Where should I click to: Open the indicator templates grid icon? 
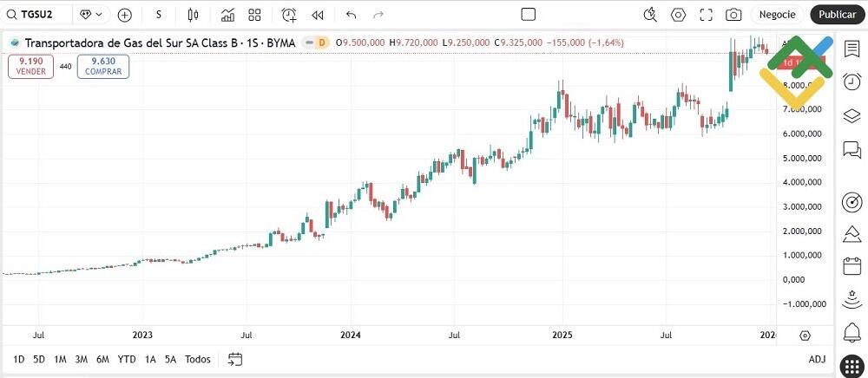(x=254, y=15)
